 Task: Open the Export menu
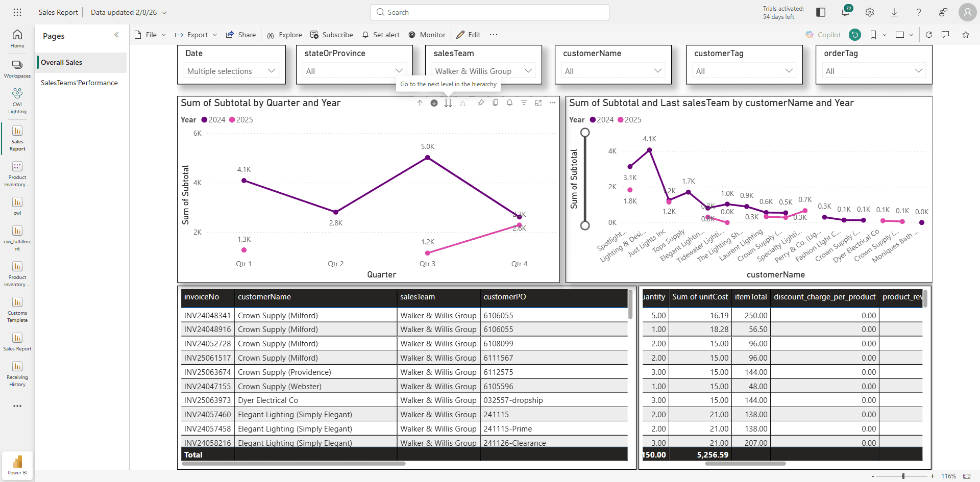click(196, 35)
